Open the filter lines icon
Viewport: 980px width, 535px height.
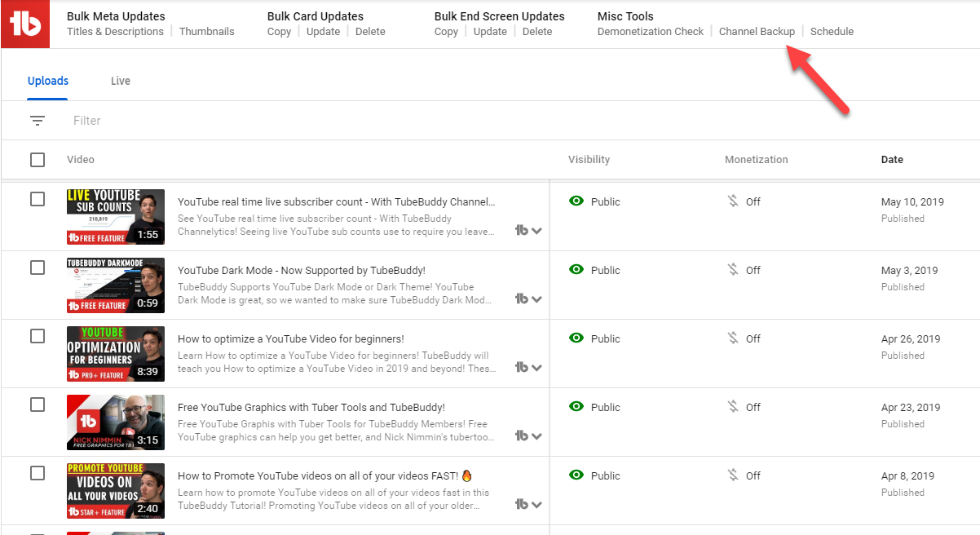38,121
